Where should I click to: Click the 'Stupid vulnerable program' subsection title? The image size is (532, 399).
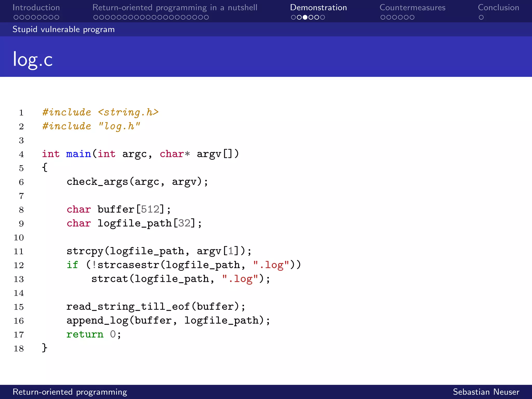pyautogui.click(x=64, y=29)
